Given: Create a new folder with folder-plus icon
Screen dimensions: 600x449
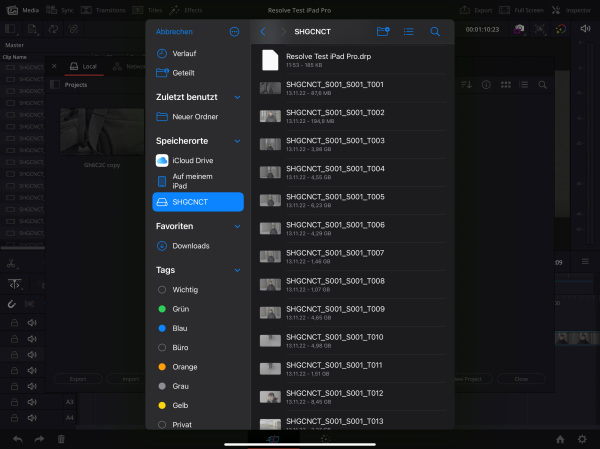Looking at the screenshot, I should [x=383, y=31].
